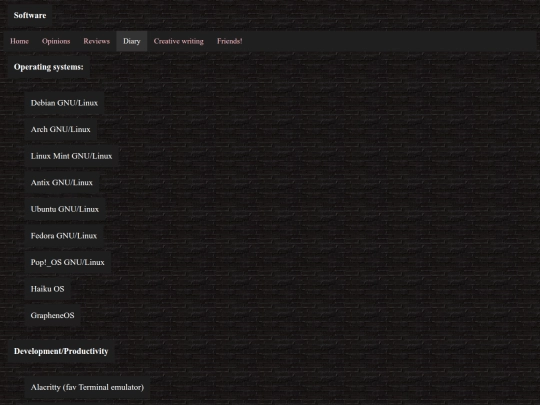Screen dimensions: 540x405
Task: Select the Pop!_OS GNU/Linux entry
Action: pyautogui.click(x=68, y=262)
